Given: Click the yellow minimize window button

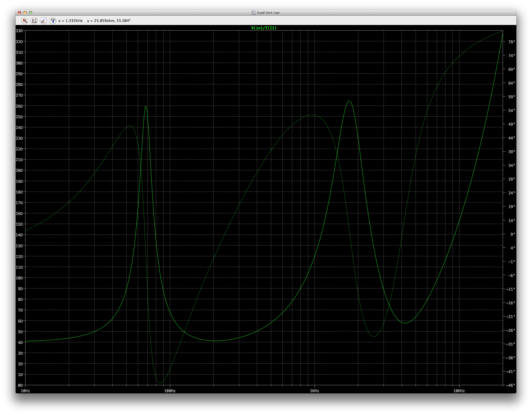Looking at the screenshot, I should pyautogui.click(x=25, y=13).
